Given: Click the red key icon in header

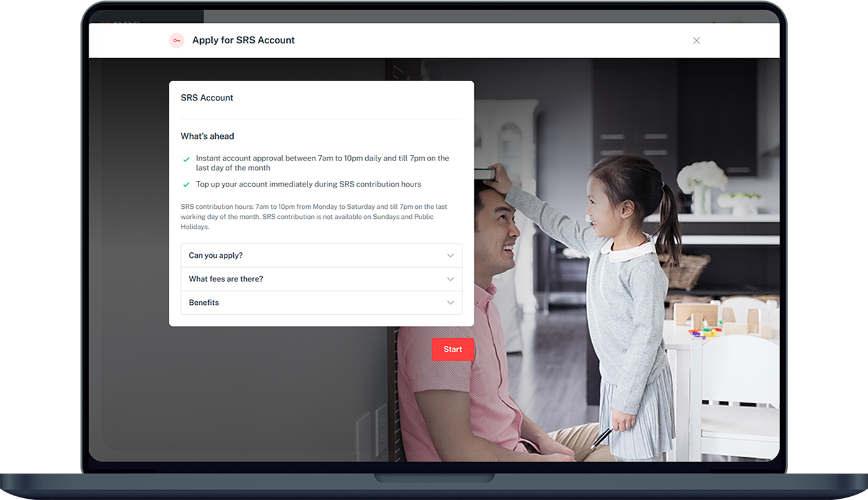Looking at the screenshot, I should point(177,40).
